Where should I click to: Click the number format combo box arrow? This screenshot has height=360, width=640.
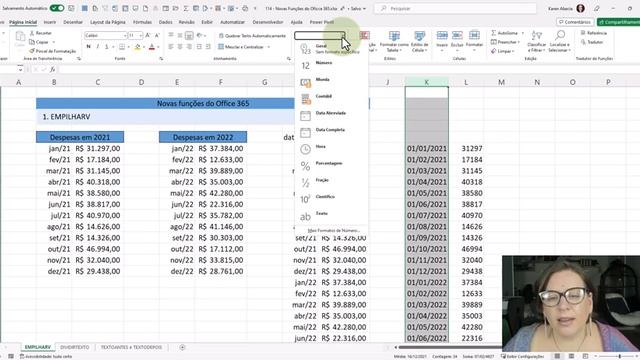pos(342,36)
